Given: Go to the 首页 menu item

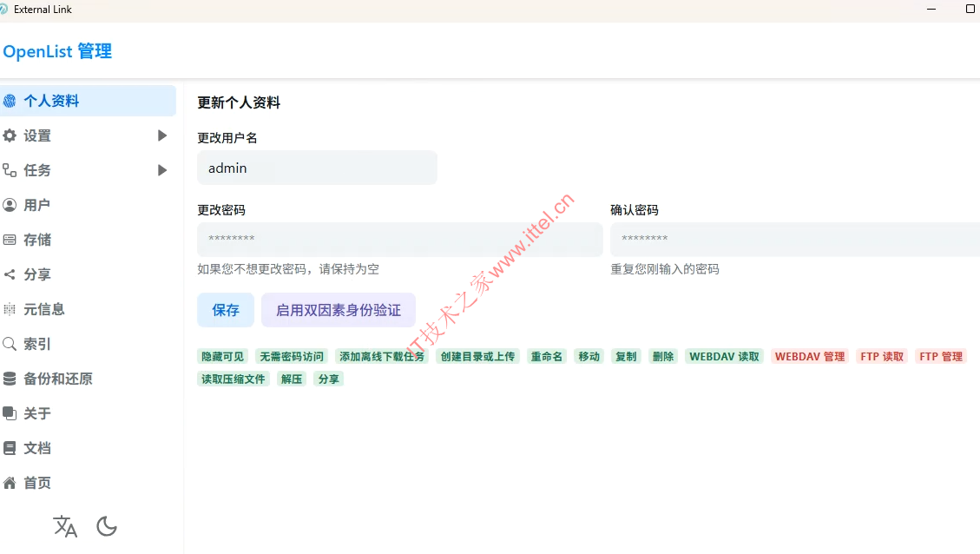Looking at the screenshot, I should [x=36, y=483].
